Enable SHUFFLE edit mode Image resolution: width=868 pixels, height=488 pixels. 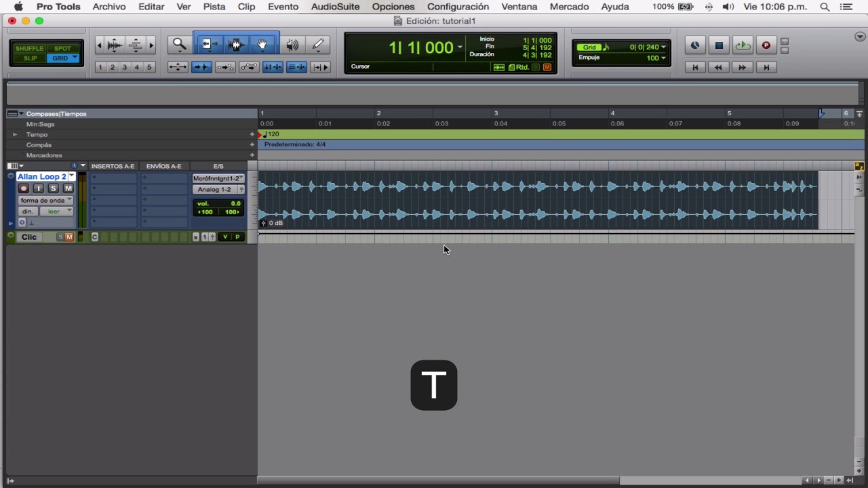30,49
